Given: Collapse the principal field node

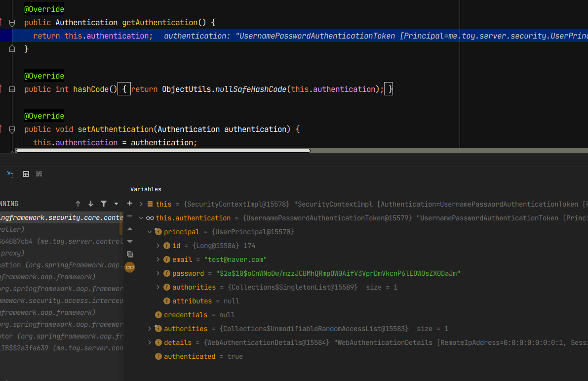Looking at the screenshot, I should (x=149, y=232).
